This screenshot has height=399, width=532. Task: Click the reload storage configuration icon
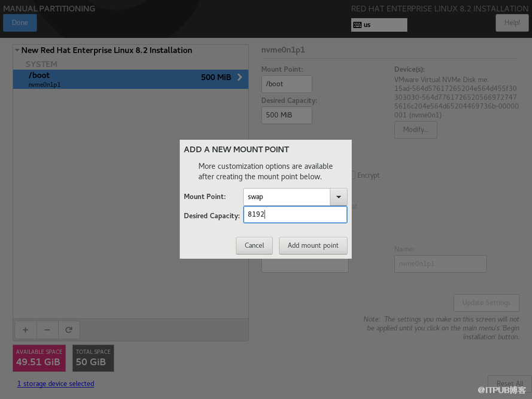coord(69,330)
